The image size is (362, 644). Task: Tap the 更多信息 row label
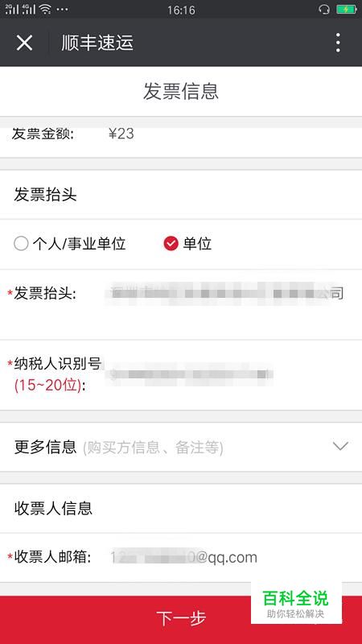coord(45,447)
